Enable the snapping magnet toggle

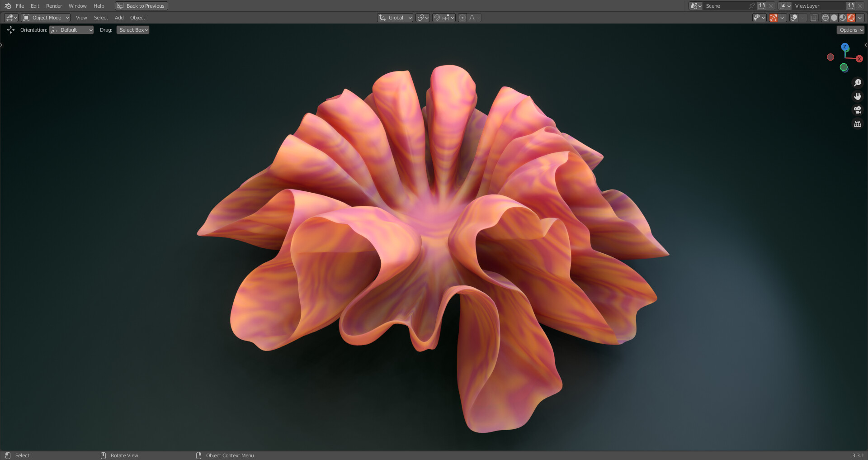pyautogui.click(x=437, y=18)
